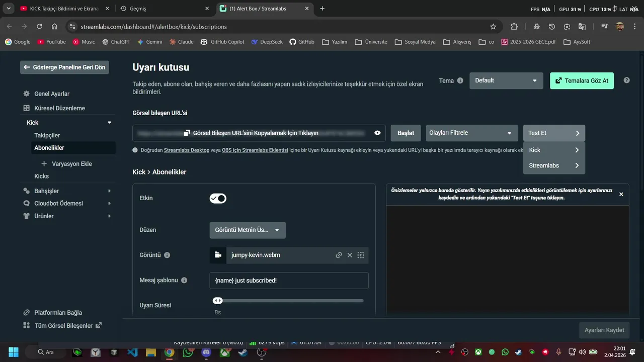The width and height of the screenshot is (644, 362).
Task: Open WhatsApp from the taskbar
Action: click(x=188, y=352)
